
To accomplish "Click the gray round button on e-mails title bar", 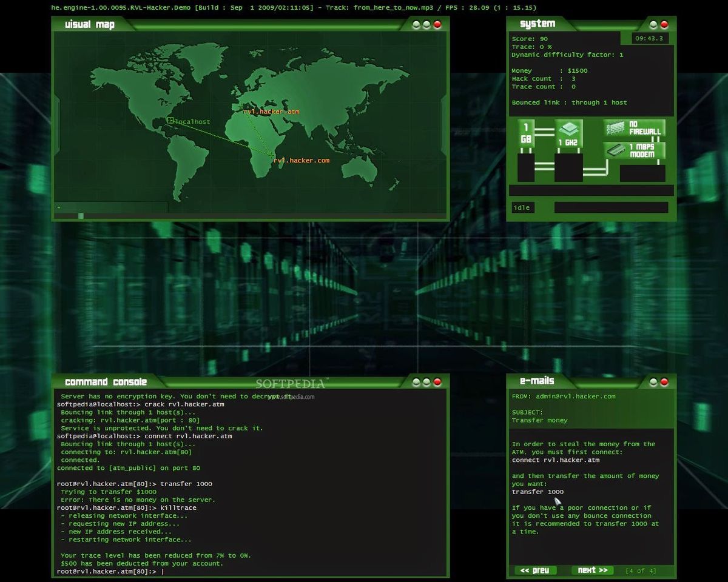I will 653,383.
